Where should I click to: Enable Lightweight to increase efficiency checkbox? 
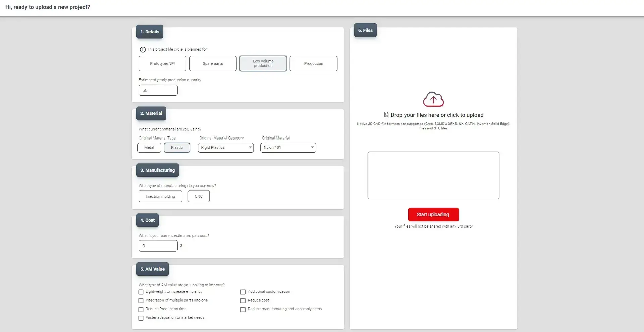click(x=141, y=292)
